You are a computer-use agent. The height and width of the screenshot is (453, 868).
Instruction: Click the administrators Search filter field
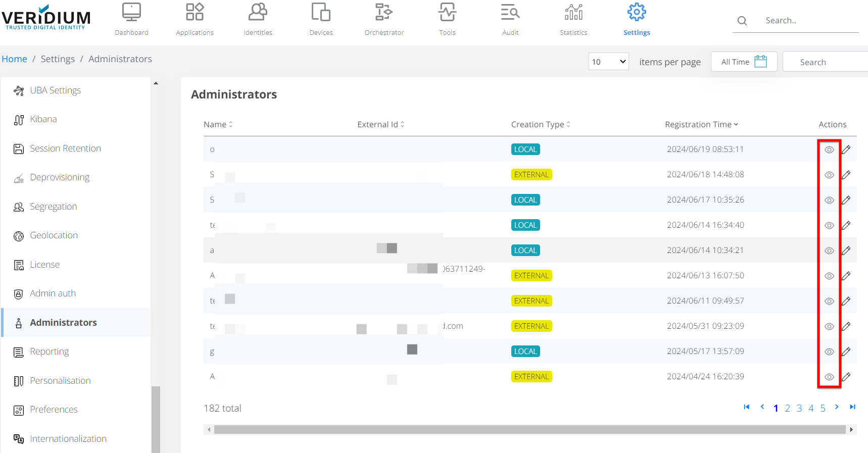(825, 62)
